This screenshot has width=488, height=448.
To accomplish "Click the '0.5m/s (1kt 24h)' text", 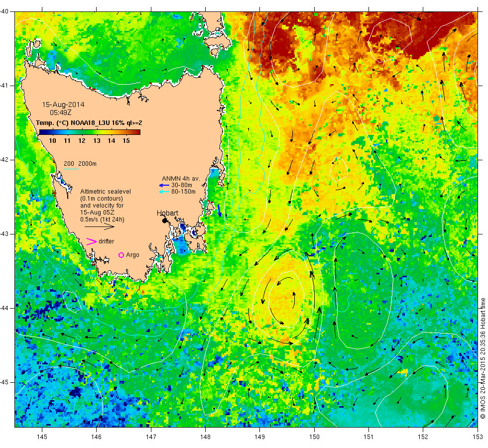I will tap(103, 220).
